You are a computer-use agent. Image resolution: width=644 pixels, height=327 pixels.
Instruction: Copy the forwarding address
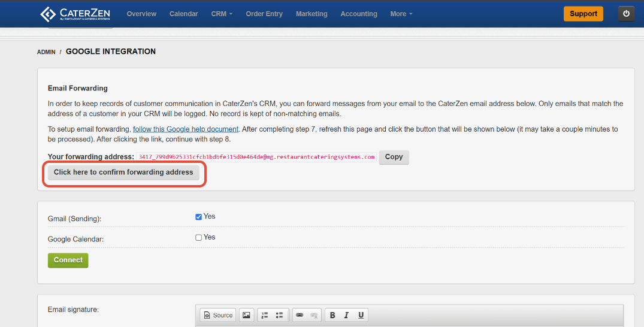[x=394, y=157]
